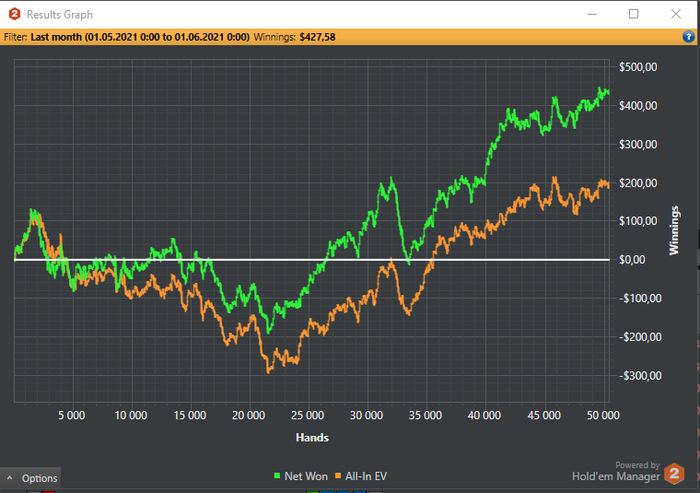The image size is (700, 493).
Task: Click the -$100,00 axis label
Action: tap(640, 298)
